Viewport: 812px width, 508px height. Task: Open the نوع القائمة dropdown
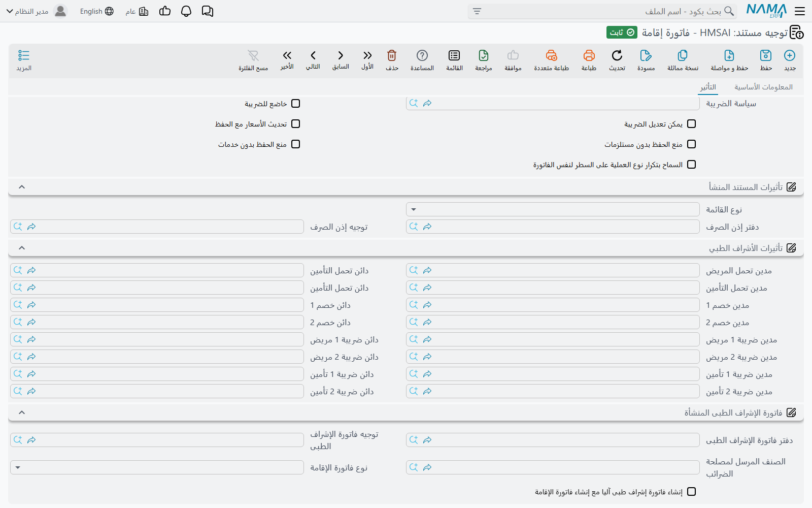tap(553, 209)
